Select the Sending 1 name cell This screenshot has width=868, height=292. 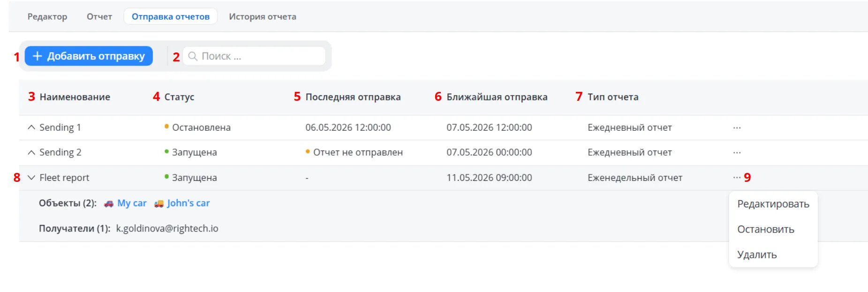[x=60, y=127]
